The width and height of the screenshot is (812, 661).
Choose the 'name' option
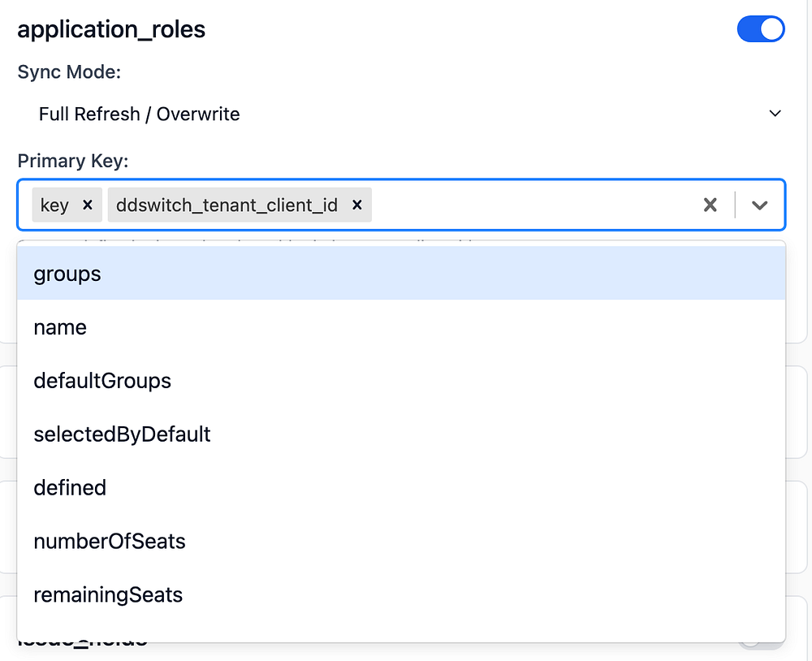coord(60,327)
